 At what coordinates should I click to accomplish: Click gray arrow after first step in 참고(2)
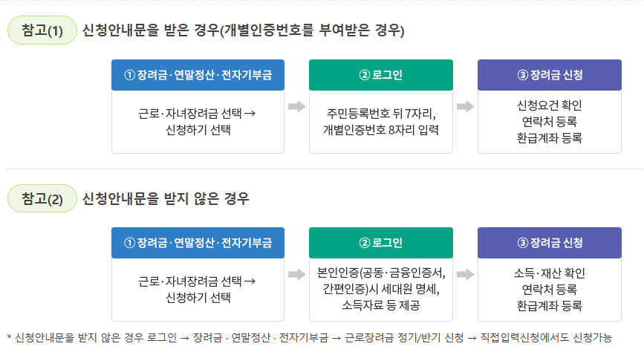pos(297,275)
